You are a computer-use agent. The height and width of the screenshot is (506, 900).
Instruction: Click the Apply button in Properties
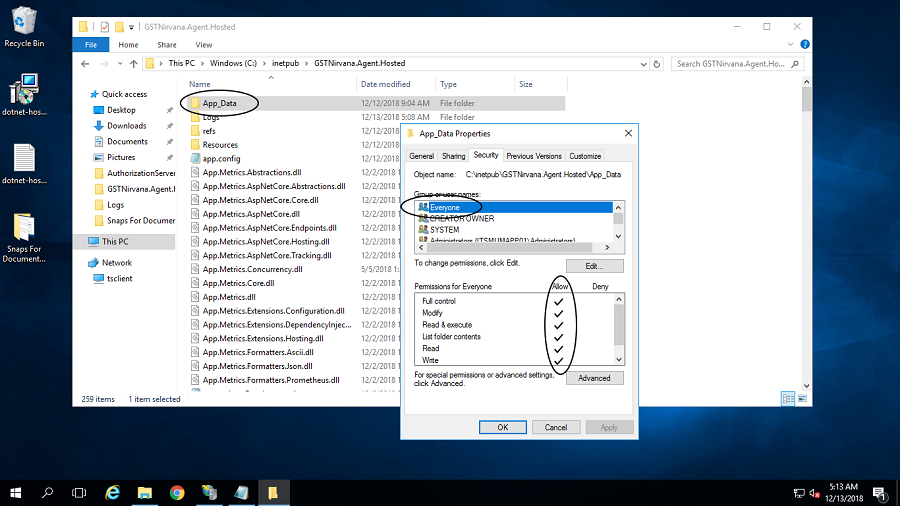click(x=609, y=427)
